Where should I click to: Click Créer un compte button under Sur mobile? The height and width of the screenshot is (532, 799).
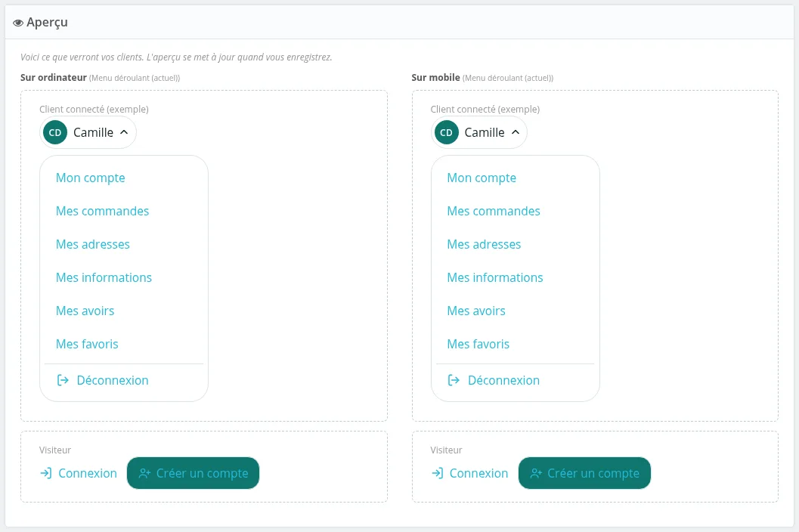point(584,473)
